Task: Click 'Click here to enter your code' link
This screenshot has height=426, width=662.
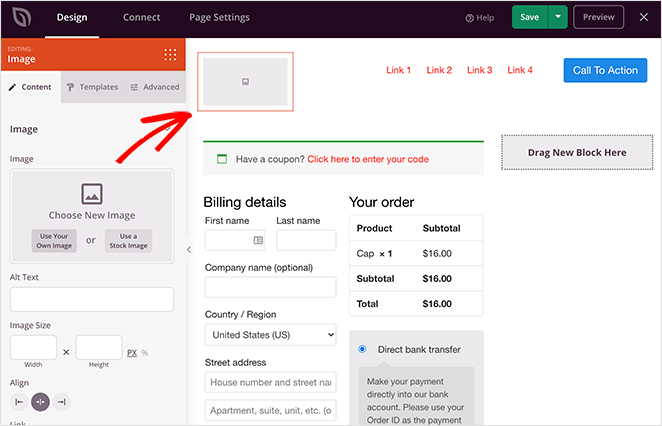Action: 368,159
